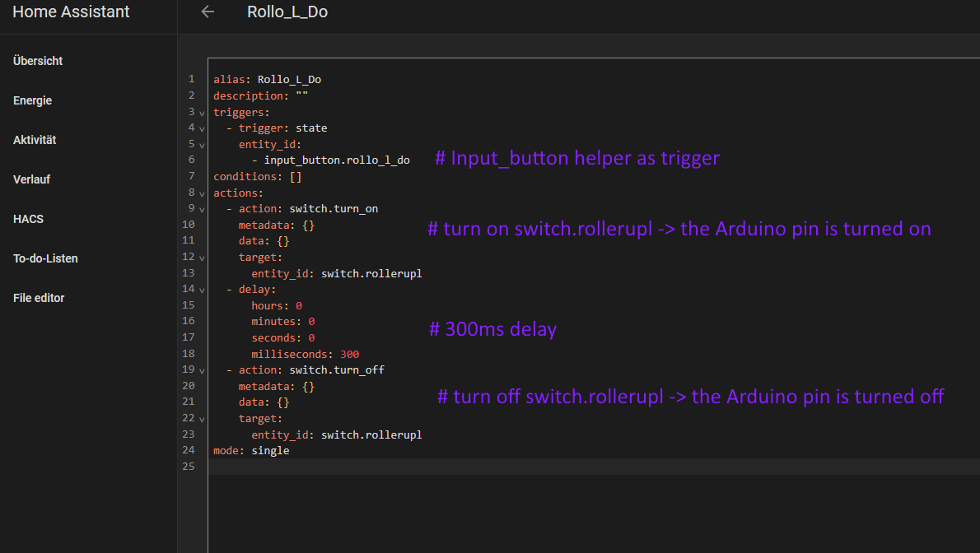
Task: Place cursor on the mode: single line
Action: [251, 451]
